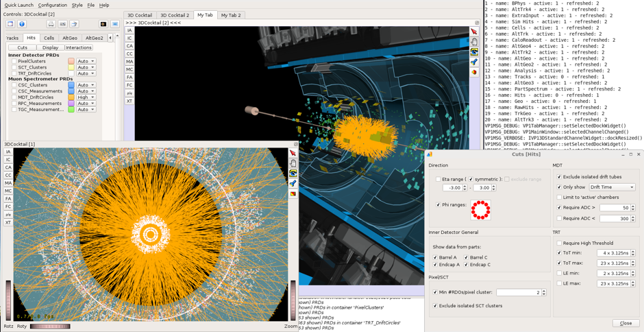
Task: Open the RPC_Measurements Auto dropdown
Action: tap(86, 104)
